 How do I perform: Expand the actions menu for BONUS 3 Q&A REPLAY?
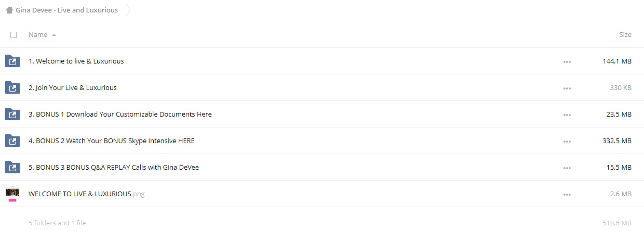[x=567, y=168]
